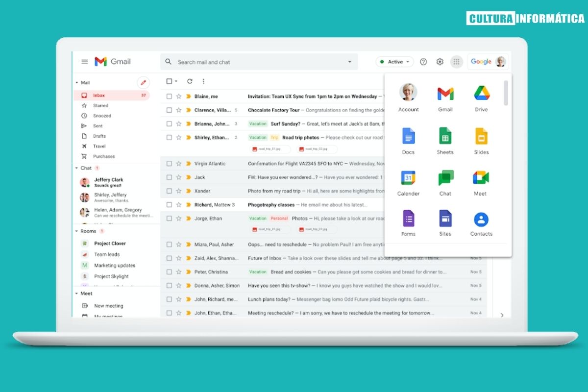Open the three-dot more options menu

pos(203,81)
